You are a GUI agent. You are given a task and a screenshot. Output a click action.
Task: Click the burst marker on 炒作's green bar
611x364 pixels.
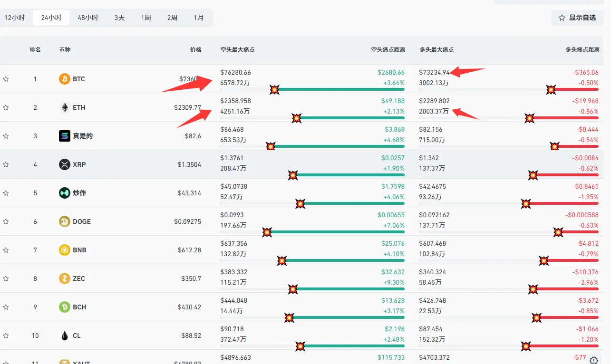click(x=301, y=203)
